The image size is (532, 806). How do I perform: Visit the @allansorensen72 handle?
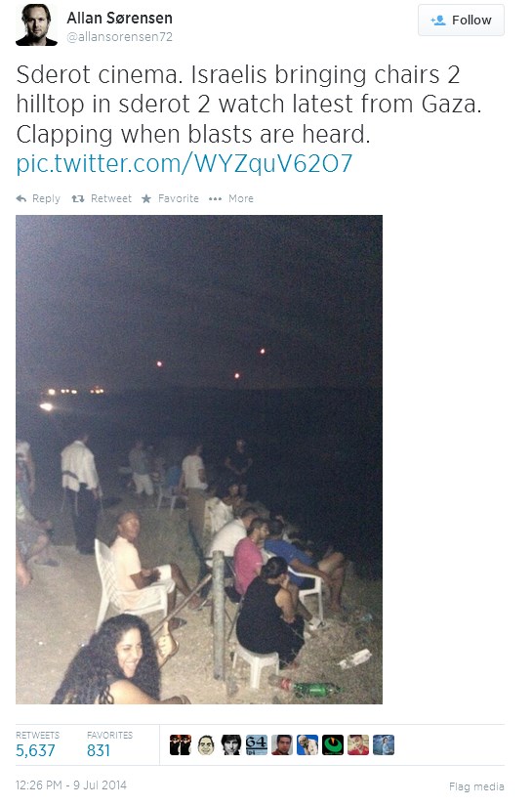(120, 37)
